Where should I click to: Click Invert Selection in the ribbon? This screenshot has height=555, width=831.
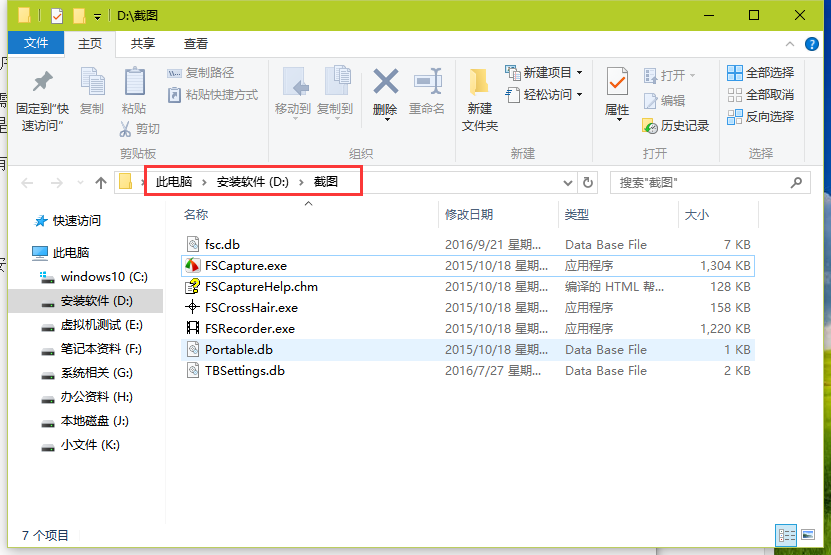[x=760, y=117]
